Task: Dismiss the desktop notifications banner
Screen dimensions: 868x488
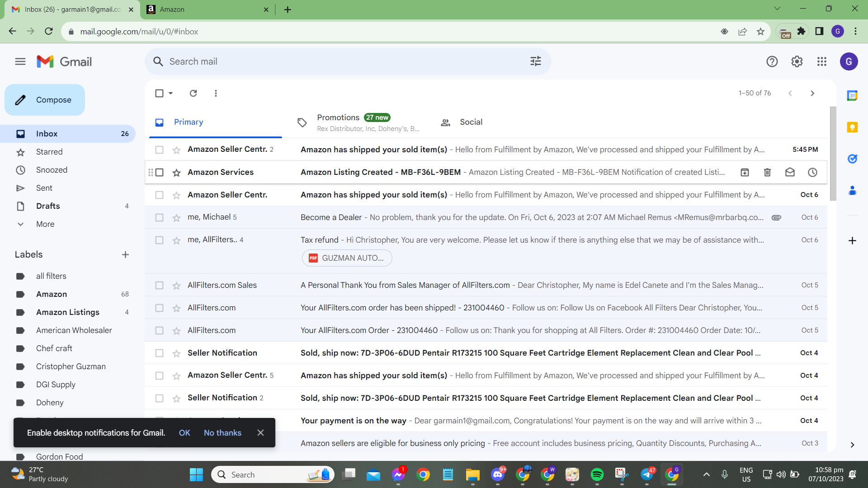Action: point(260,433)
